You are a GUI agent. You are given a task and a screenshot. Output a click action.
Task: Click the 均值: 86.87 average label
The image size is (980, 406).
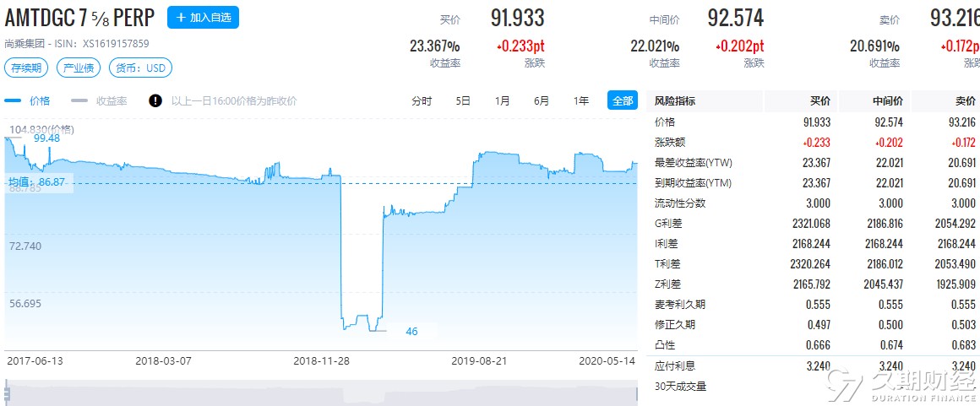[37, 181]
